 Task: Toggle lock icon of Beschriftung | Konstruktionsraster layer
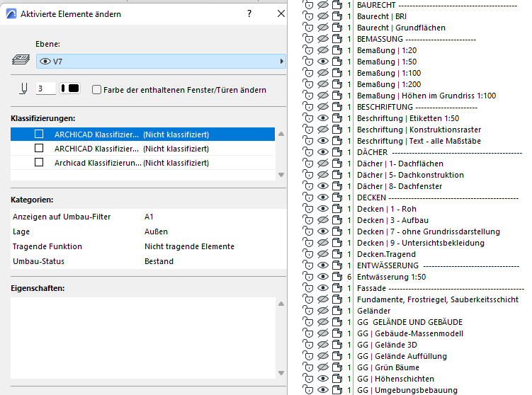point(308,130)
